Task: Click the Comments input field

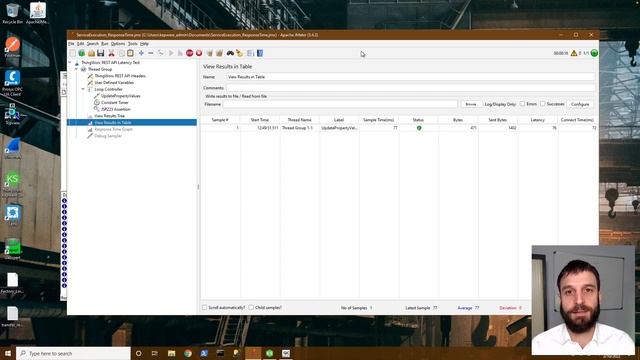Action: (410, 88)
